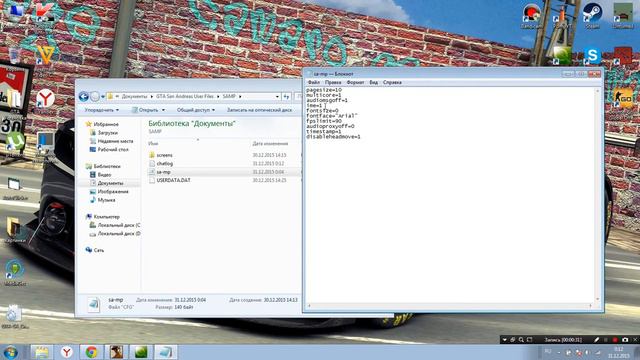Refresh the Explorer folder view

(287, 97)
